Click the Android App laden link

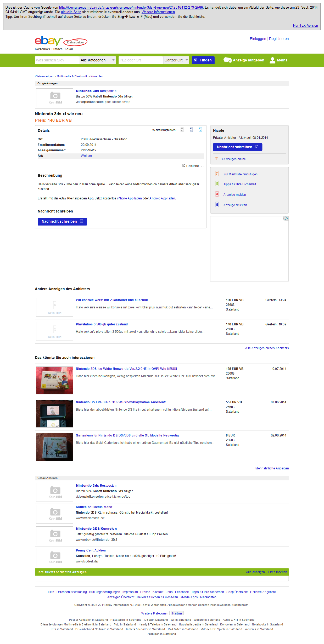162,198
